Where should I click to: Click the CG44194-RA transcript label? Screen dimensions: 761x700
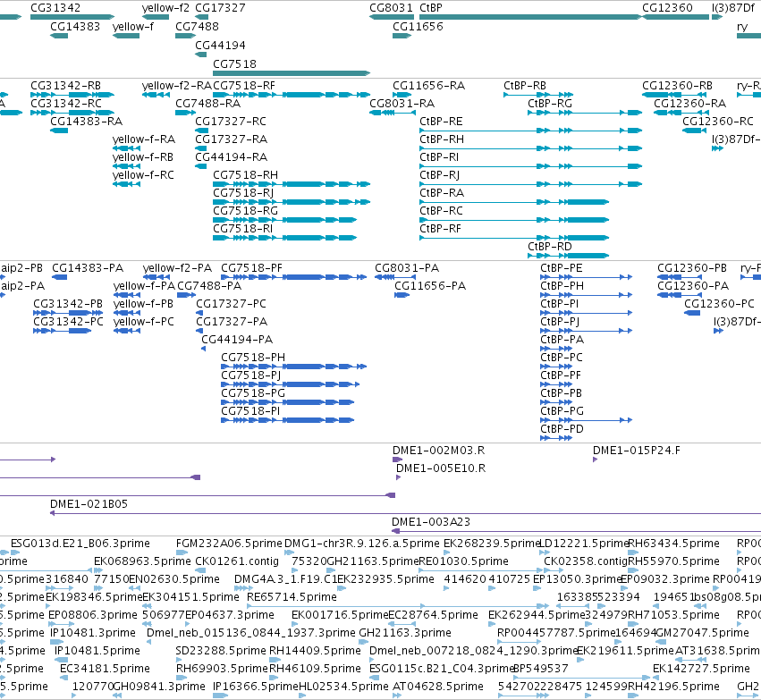tap(231, 157)
